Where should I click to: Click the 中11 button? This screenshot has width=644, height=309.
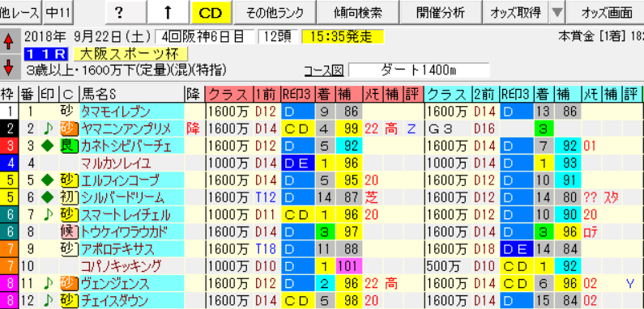58,13
